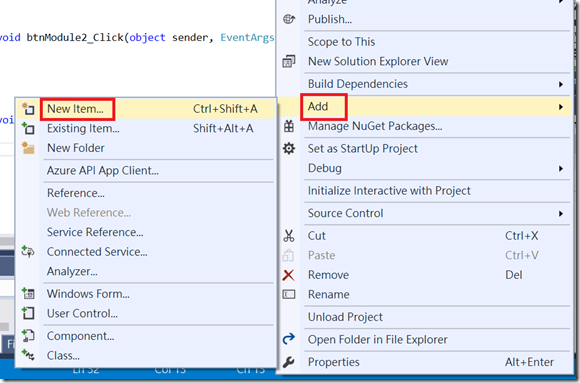The width and height of the screenshot is (580, 383).
Task: Click the Cut scissors icon
Action: (289, 236)
